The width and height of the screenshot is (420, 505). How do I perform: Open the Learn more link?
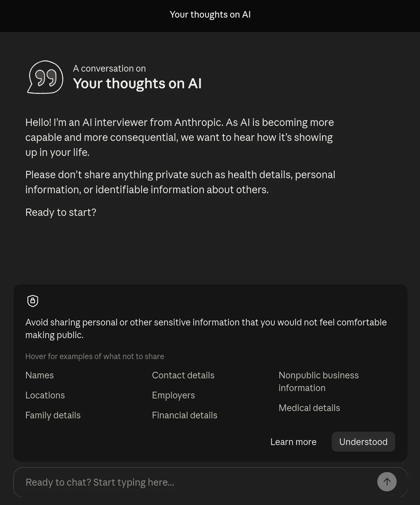pos(293,442)
